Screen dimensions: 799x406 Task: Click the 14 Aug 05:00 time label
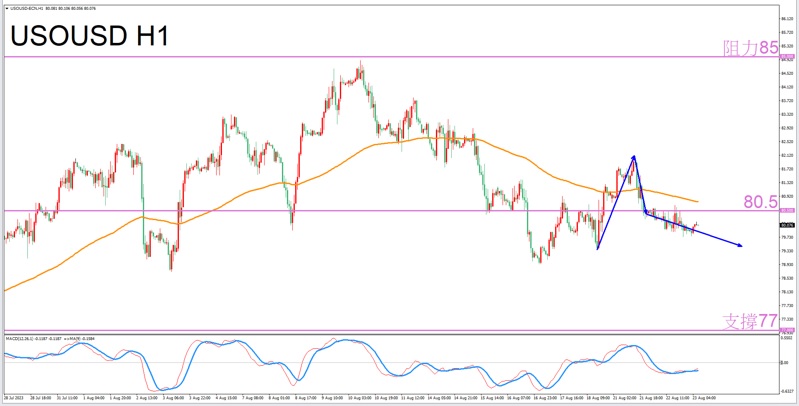coord(439,397)
